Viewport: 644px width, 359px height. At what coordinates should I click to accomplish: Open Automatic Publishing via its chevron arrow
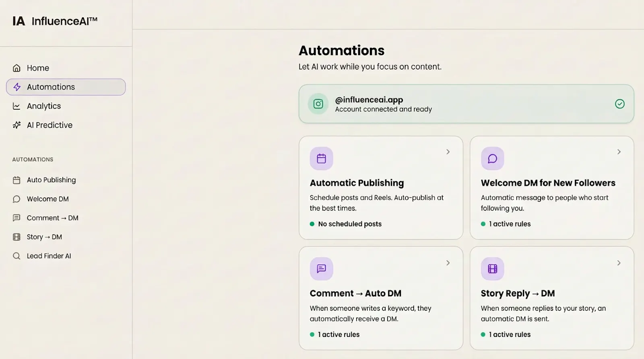[448, 152]
